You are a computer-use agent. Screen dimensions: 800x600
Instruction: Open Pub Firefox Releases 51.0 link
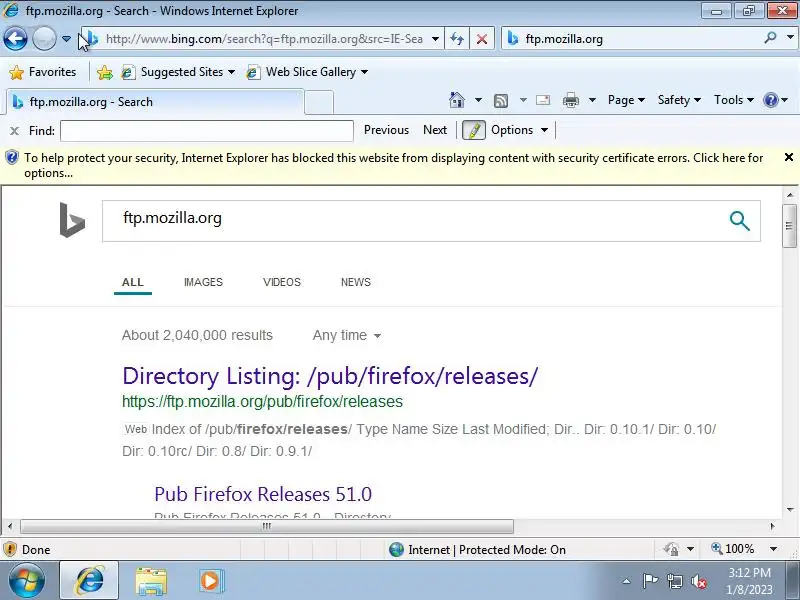(263, 494)
